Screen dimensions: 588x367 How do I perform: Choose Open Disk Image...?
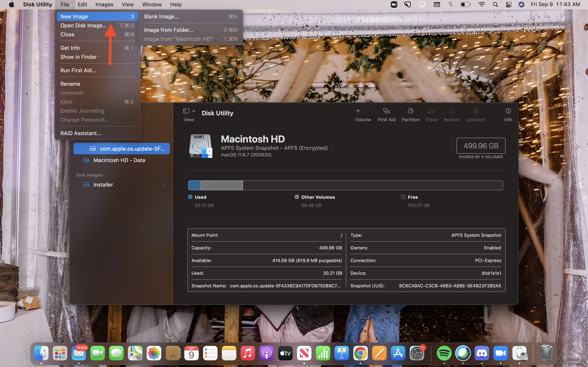click(x=97, y=26)
